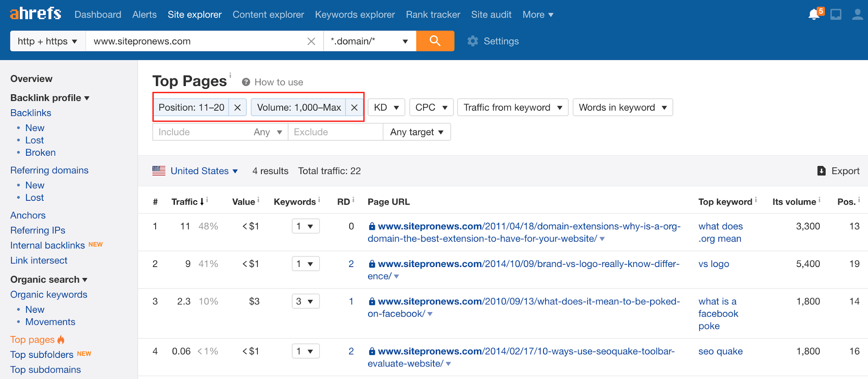
Task: Click the Ahrefs logo
Action: pos(35,14)
